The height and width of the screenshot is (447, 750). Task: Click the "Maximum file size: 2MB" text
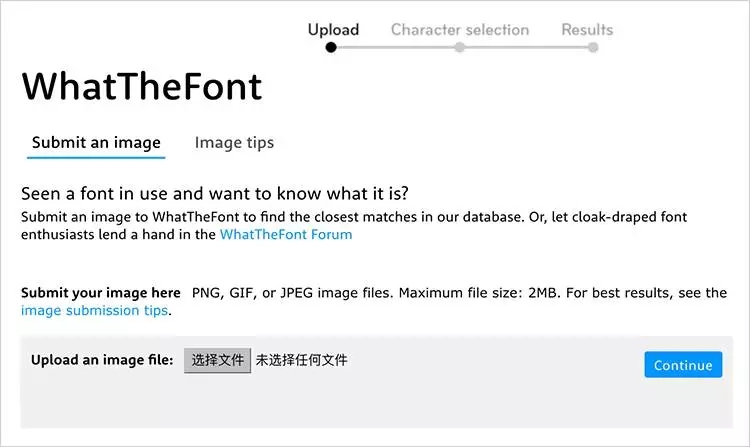pos(470,293)
